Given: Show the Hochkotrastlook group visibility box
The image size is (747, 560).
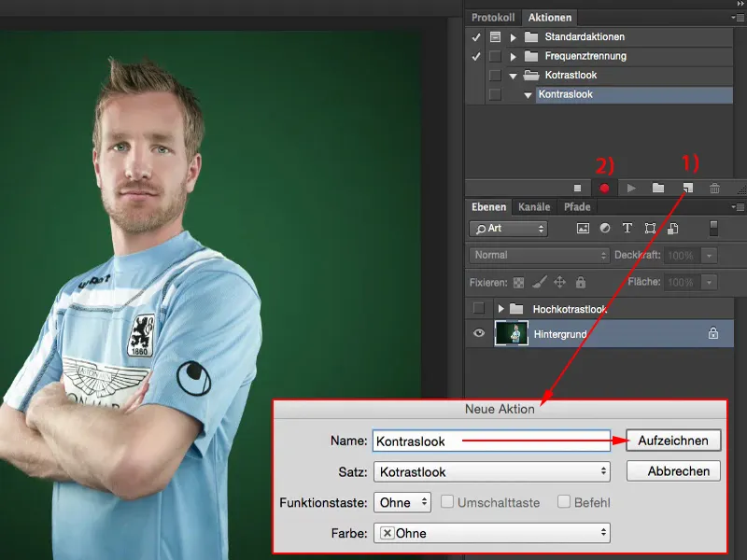Looking at the screenshot, I should pos(479,309).
